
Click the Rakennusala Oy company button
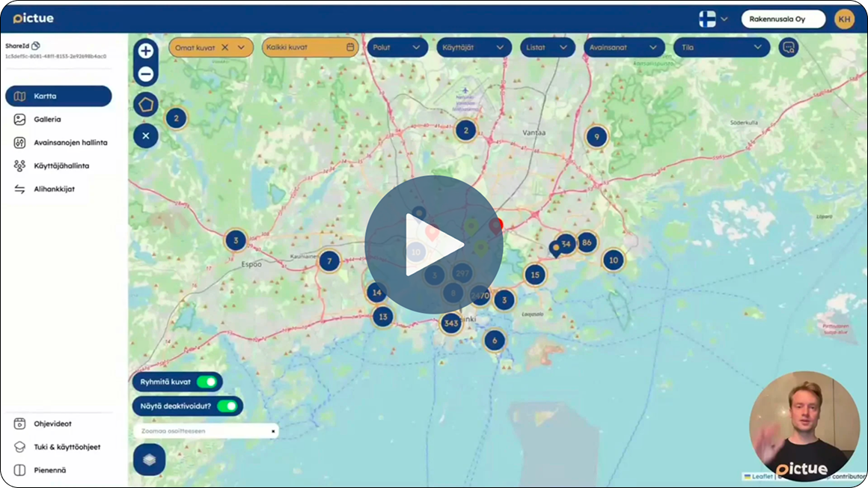pyautogui.click(x=783, y=19)
